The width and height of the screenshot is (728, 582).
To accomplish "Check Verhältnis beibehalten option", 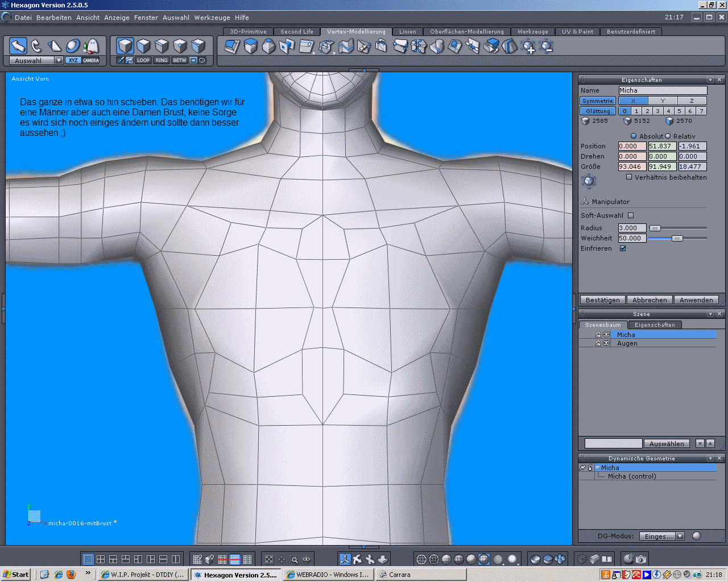I will pyautogui.click(x=629, y=177).
